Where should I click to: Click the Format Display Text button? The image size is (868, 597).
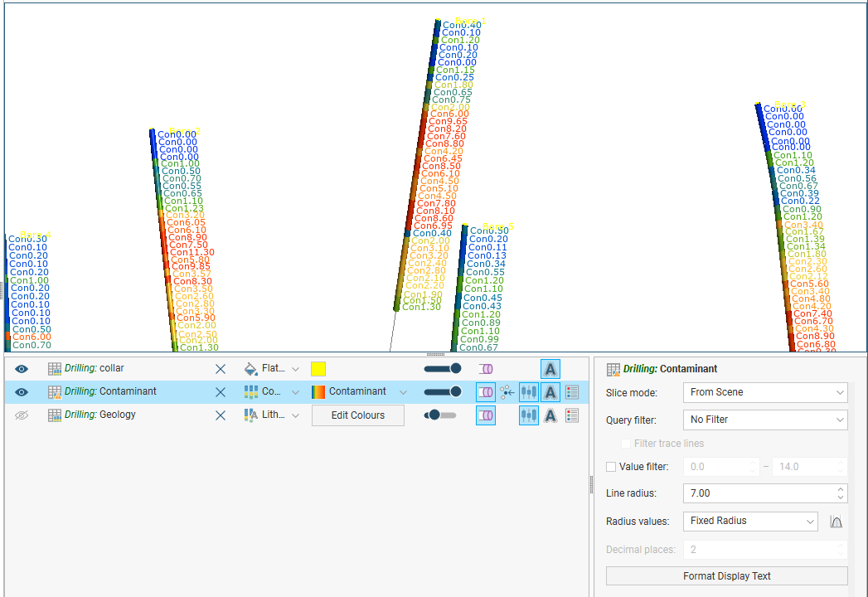click(726, 576)
